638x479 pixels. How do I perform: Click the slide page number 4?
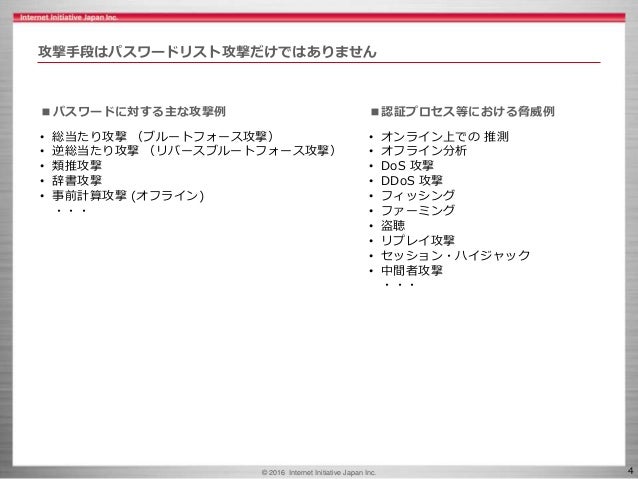[x=630, y=471]
